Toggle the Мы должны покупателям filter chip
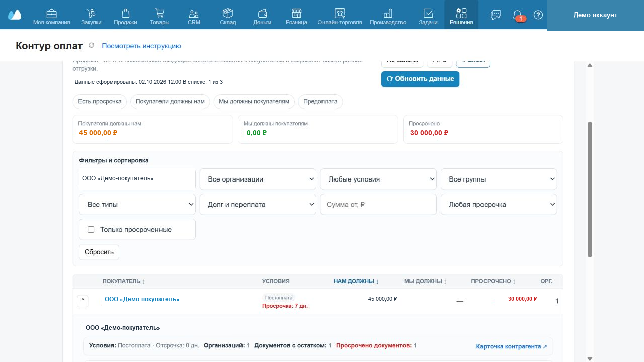Screen dimensions: 644x362 [254, 101]
